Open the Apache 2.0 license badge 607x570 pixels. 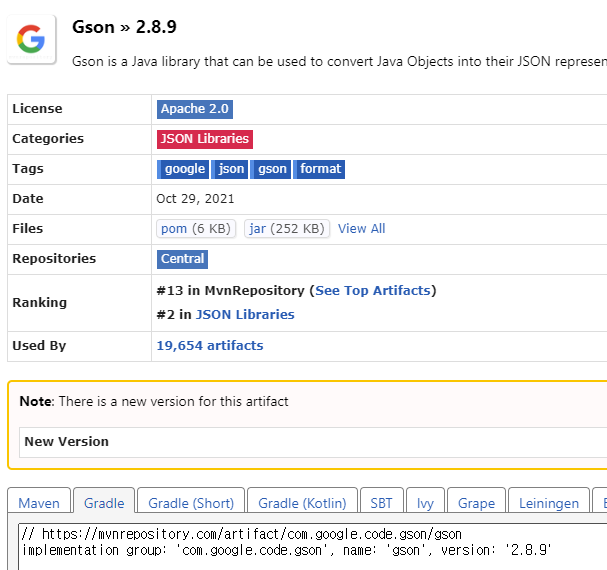pos(195,109)
